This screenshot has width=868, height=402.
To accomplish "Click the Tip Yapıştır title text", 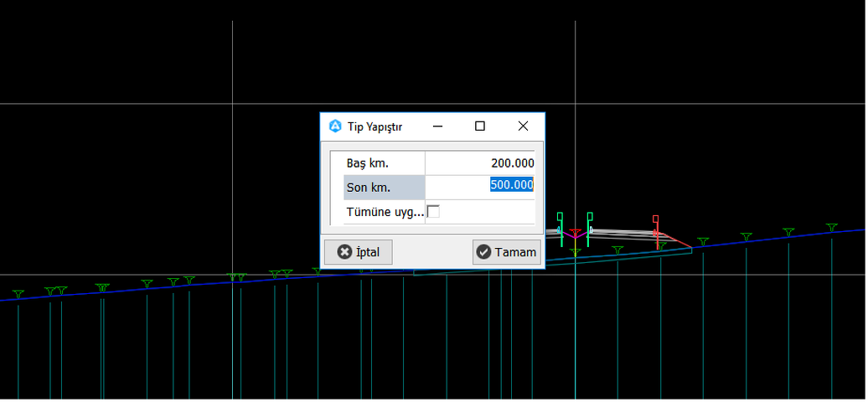I will coord(375,126).
